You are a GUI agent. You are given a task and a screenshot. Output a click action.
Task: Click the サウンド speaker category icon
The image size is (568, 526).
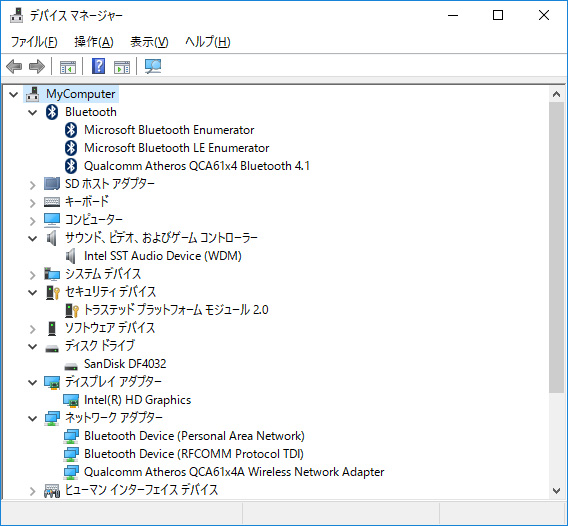52,238
